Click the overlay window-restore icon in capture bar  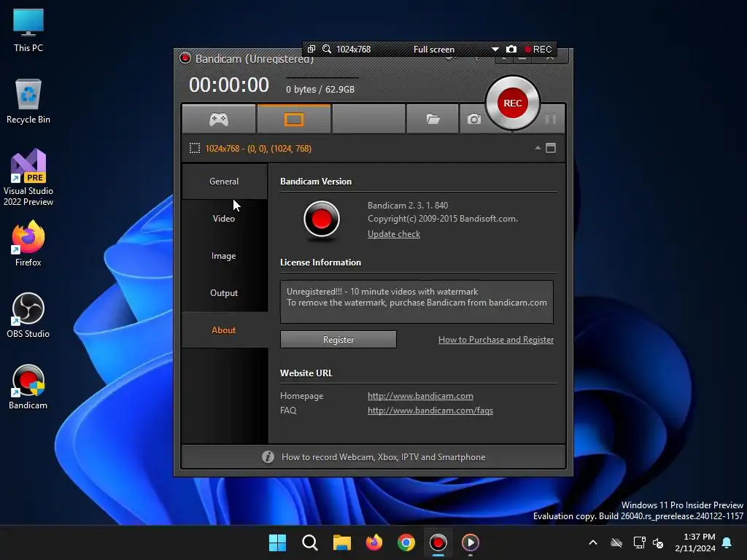tap(311, 49)
